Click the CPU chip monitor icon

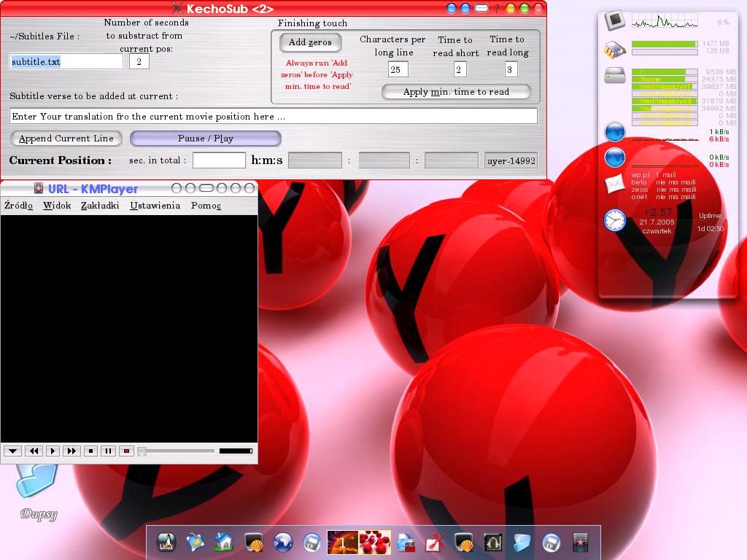point(615,20)
